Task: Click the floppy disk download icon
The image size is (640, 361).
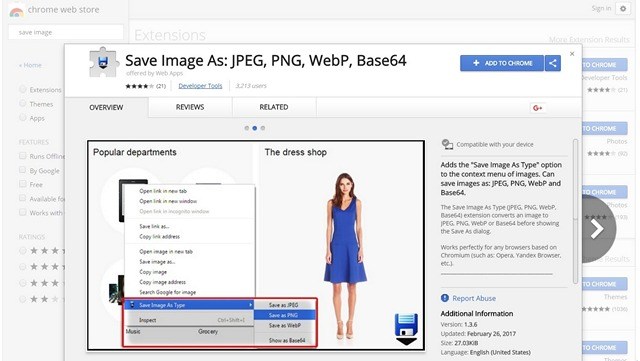Action: [406, 329]
